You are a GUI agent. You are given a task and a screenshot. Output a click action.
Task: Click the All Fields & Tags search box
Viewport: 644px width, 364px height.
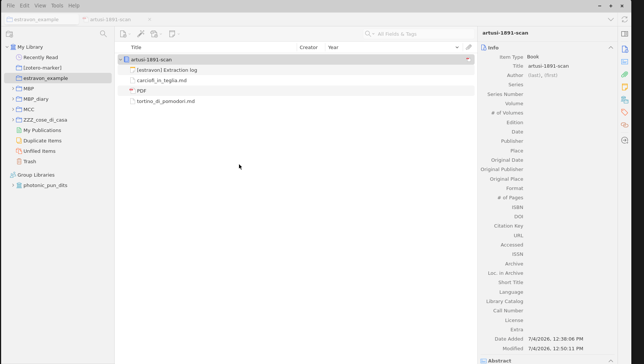(x=419, y=34)
